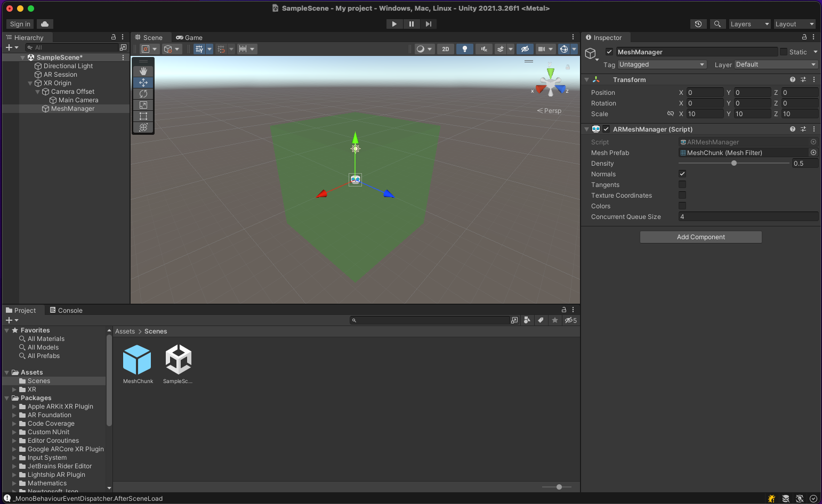Toggle 2D view mode
Screen dimensions: 822x504
(x=446, y=49)
